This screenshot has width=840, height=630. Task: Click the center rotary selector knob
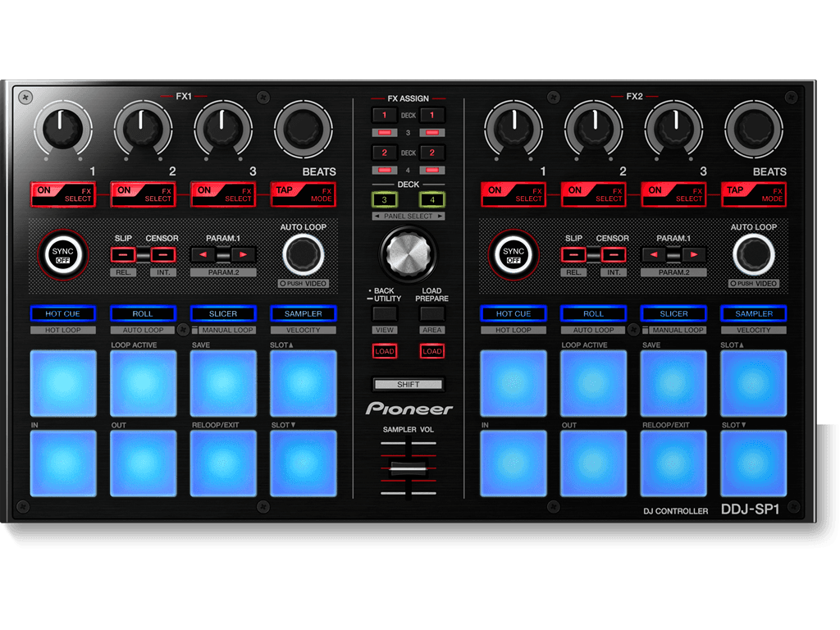click(409, 253)
